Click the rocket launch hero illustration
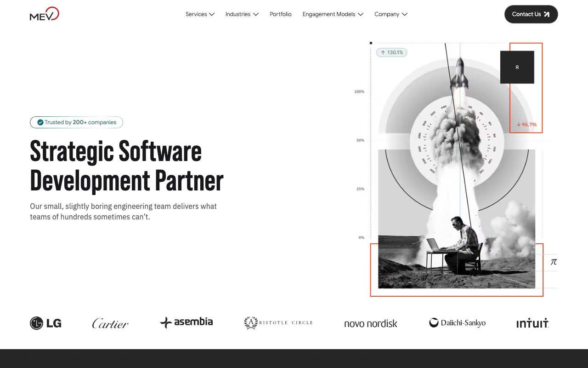 [457, 170]
